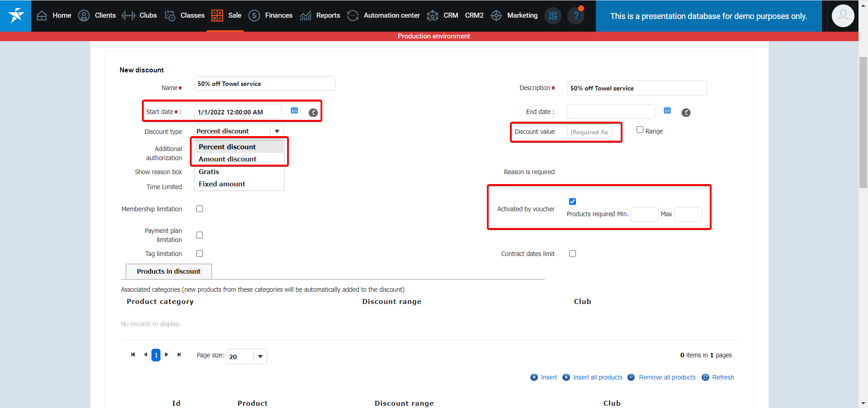Switch to Products in discount tab

tap(169, 271)
